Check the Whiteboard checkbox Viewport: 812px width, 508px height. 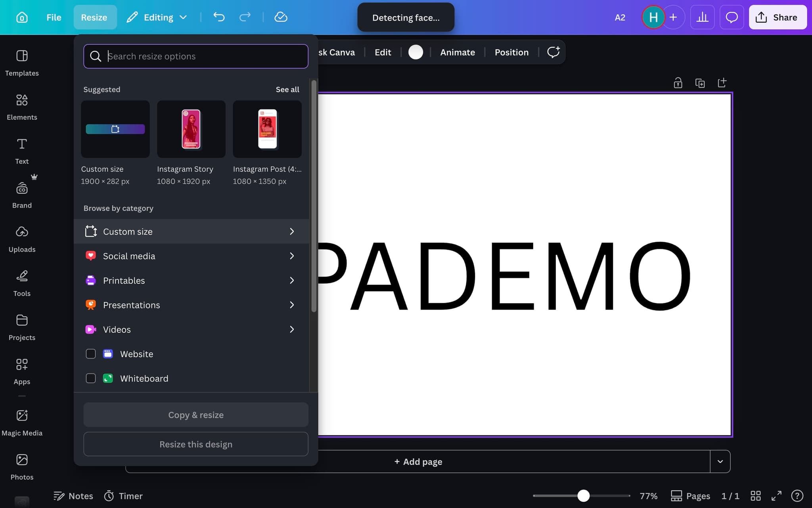click(91, 378)
